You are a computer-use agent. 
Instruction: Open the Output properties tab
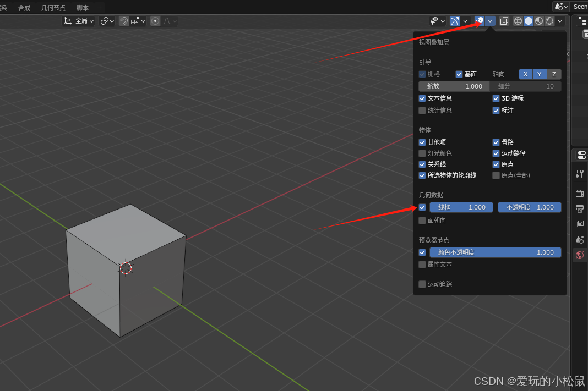click(580, 208)
